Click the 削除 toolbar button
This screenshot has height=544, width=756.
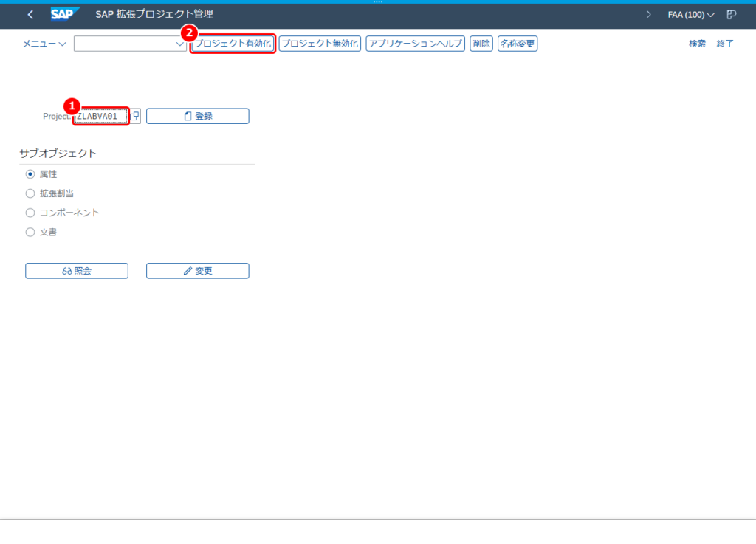[481, 44]
